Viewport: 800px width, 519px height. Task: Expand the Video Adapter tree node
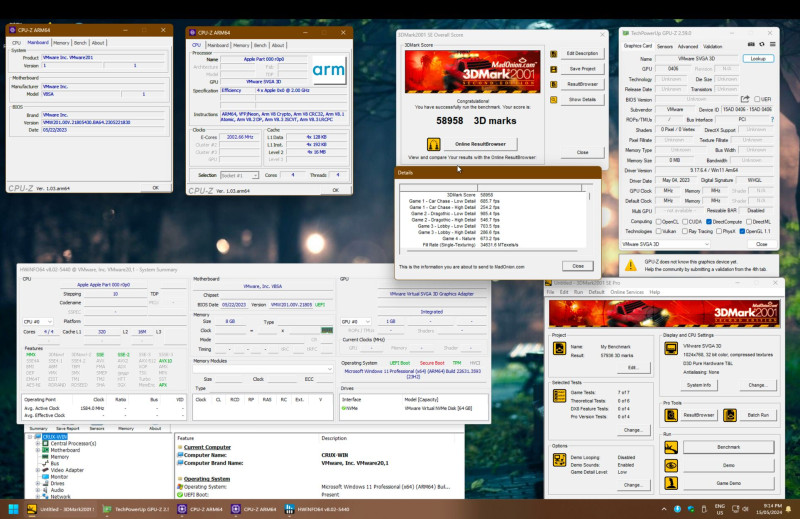click(x=38, y=470)
